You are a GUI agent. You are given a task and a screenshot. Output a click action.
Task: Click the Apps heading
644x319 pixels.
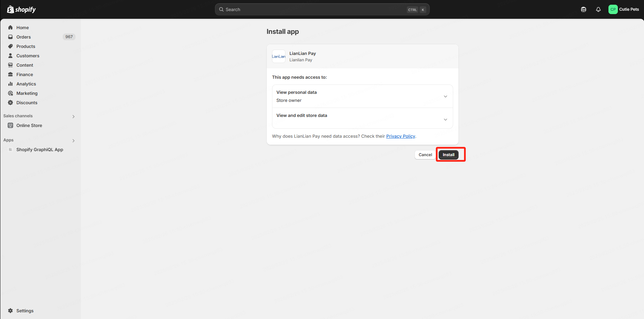tap(8, 140)
